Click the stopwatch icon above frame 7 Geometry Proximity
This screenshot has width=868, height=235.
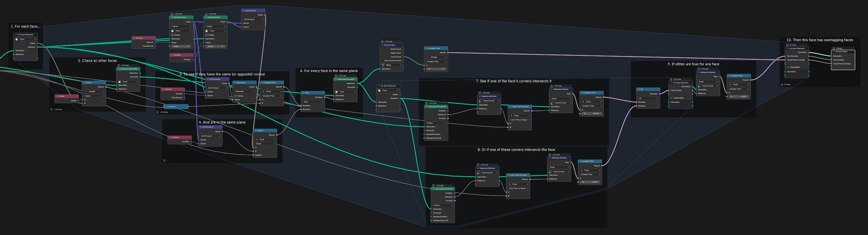(427, 103)
